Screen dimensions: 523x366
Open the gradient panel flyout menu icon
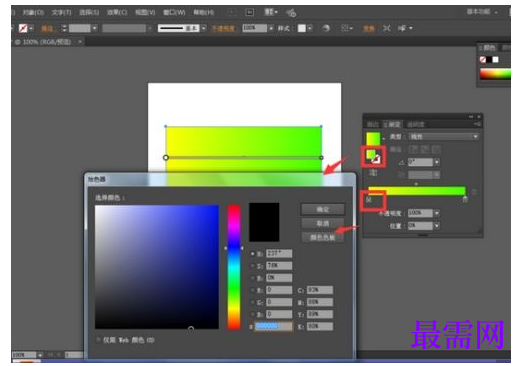[477, 124]
